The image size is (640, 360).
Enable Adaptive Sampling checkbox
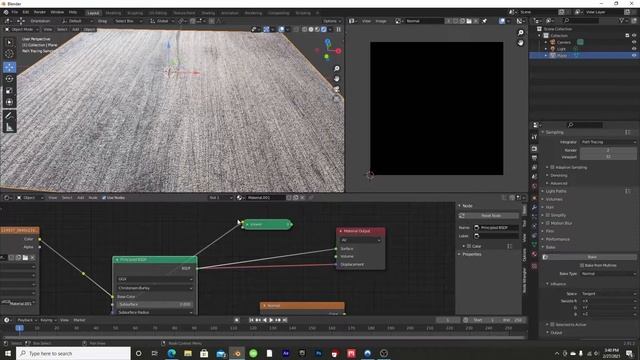tap(552, 167)
